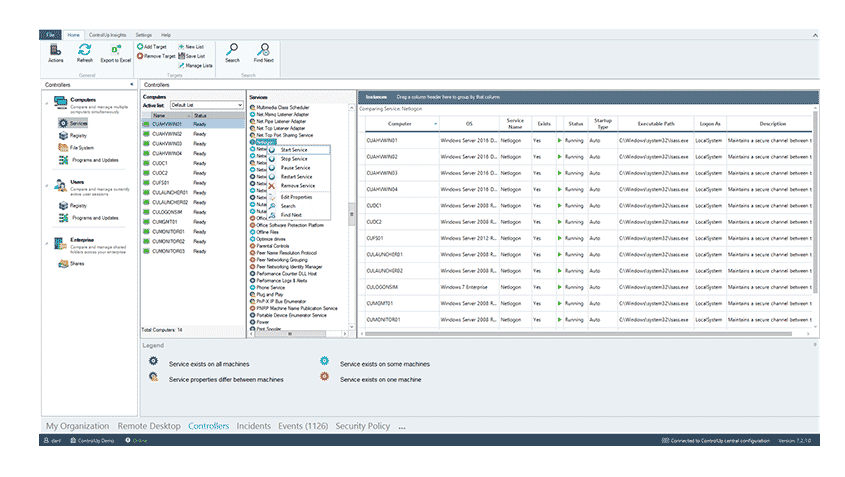Open Manage Lists
Viewport: 845px width, 477px height.
tap(195, 66)
